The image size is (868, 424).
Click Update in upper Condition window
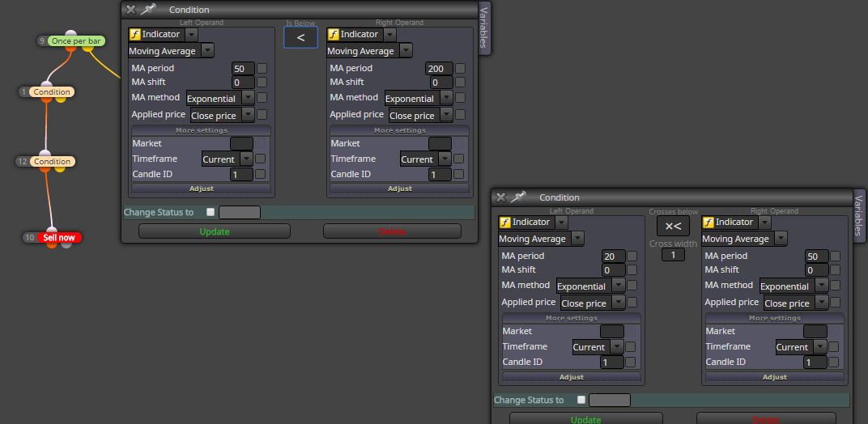coord(215,231)
